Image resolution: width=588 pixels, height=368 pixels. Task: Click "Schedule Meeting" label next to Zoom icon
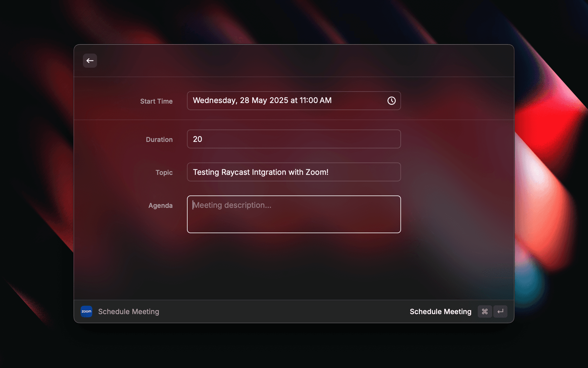tap(128, 311)
